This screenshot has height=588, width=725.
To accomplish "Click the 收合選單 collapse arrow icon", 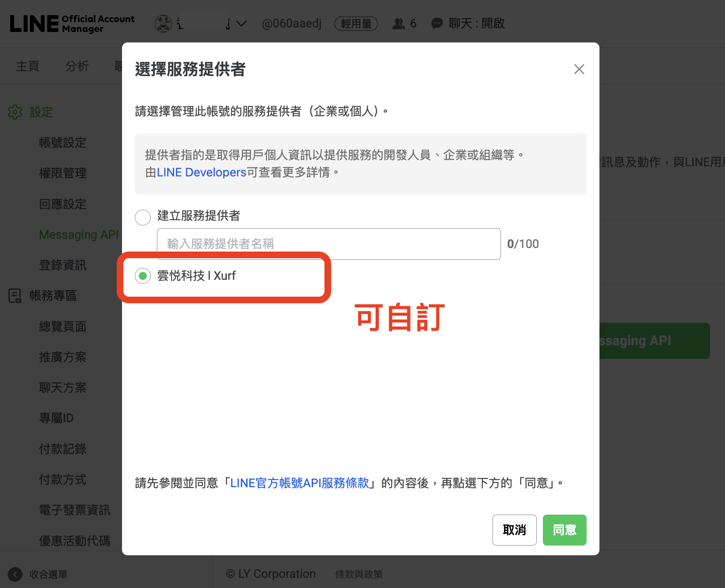I will point(15,574).
